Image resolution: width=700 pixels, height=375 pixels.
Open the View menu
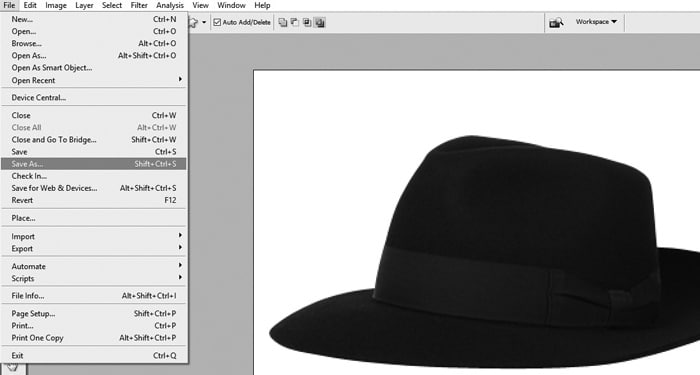tap(200, 5)
